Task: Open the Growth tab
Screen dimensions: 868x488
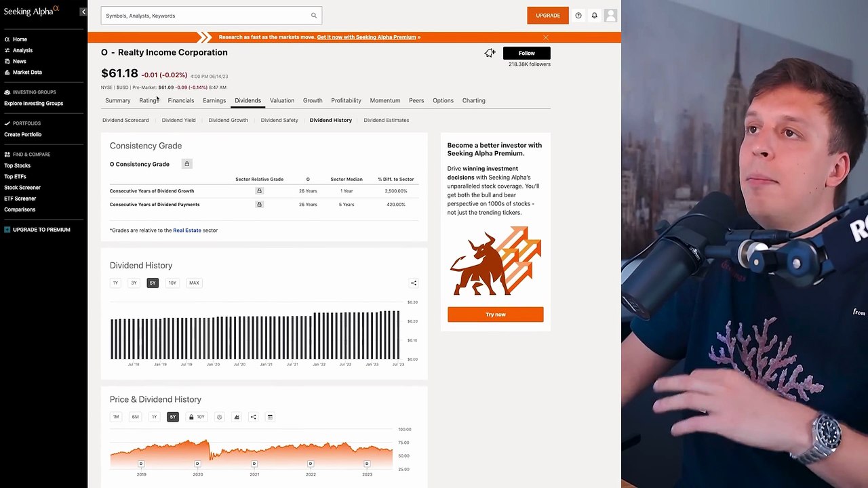Action: (313, 100)
